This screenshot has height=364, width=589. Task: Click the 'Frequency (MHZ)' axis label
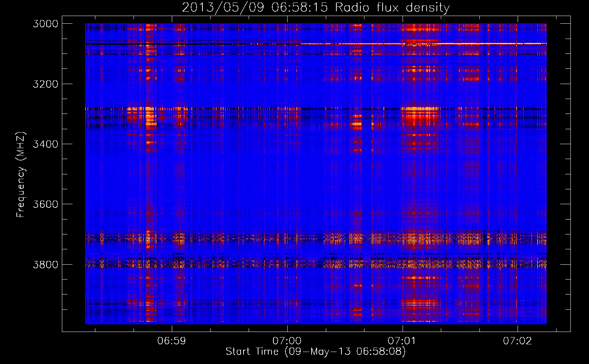click(x=21, y=175)
